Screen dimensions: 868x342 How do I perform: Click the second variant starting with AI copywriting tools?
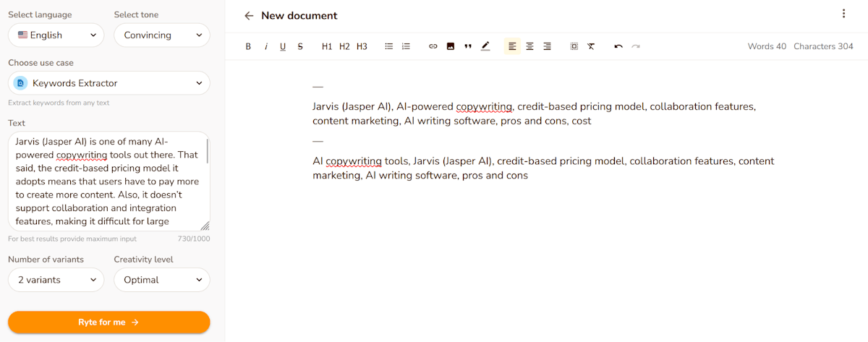click(x=543, y=168)
